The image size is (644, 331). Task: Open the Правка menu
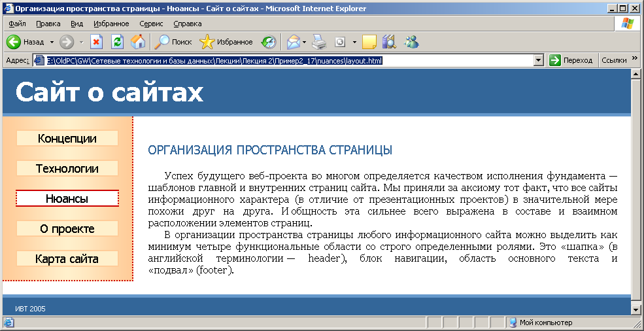[48, 24]
